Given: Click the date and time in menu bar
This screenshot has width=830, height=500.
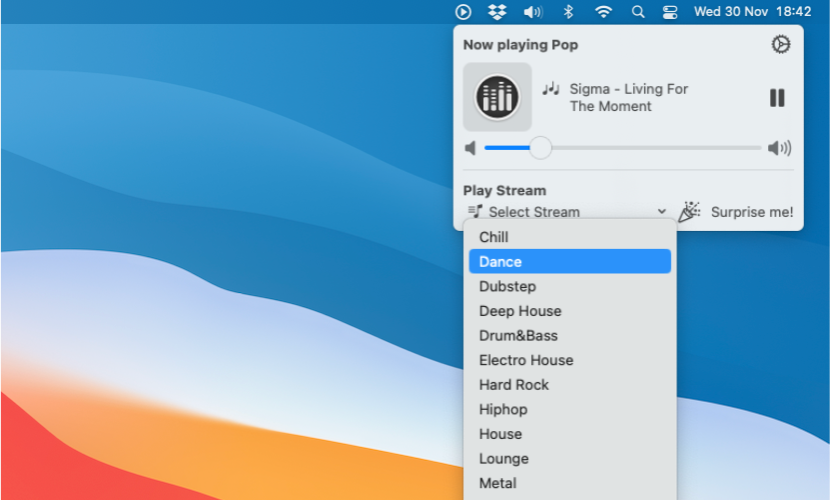Looking at the screenshot, I should [752, 12].
